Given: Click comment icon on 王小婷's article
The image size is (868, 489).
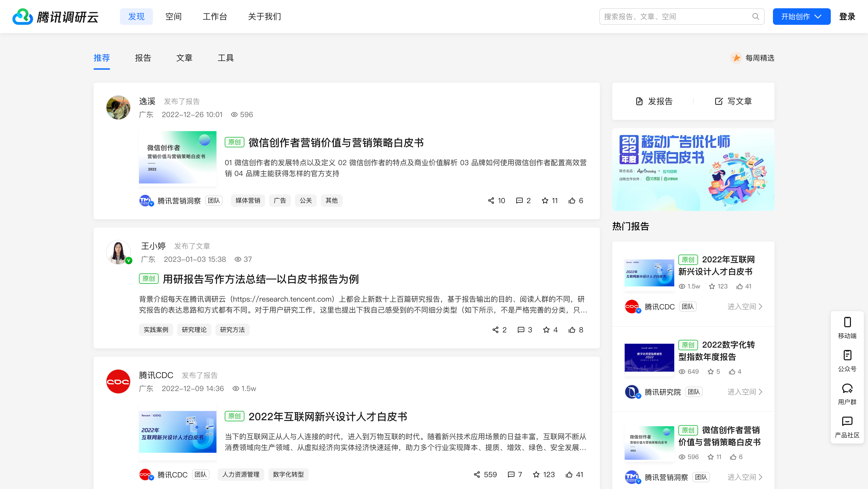Looking at the screenshot, I should (521, 330).
